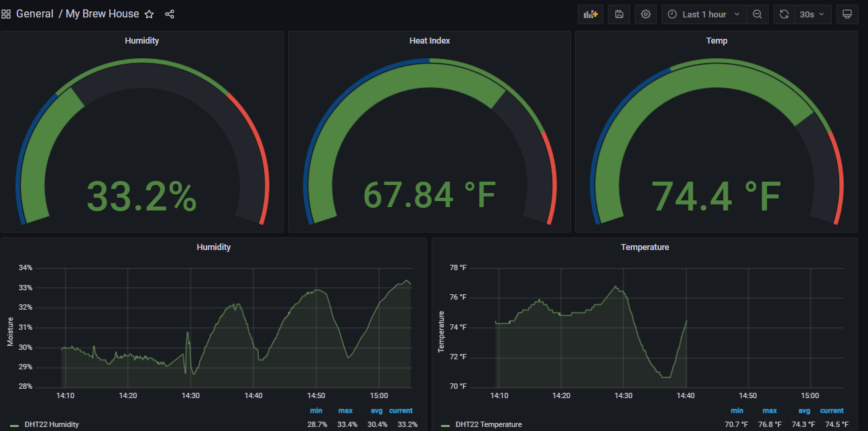Expand the 30s refresh interval dropdown
Screen dimensions: 868x431
tap(813, 14)
